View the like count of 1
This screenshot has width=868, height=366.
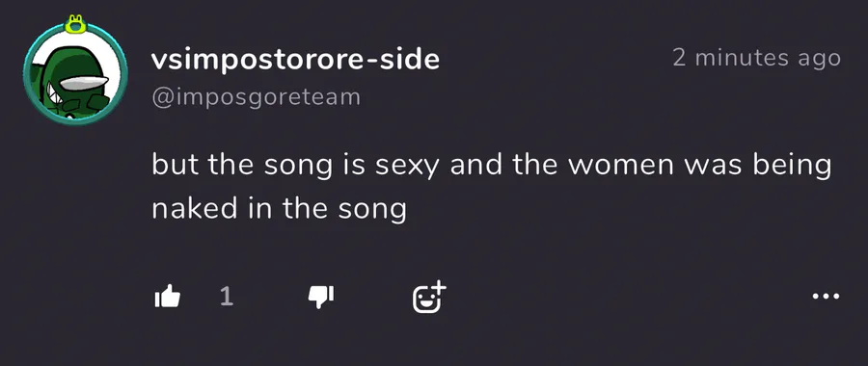pyautogui.click(x=227, y=297)
